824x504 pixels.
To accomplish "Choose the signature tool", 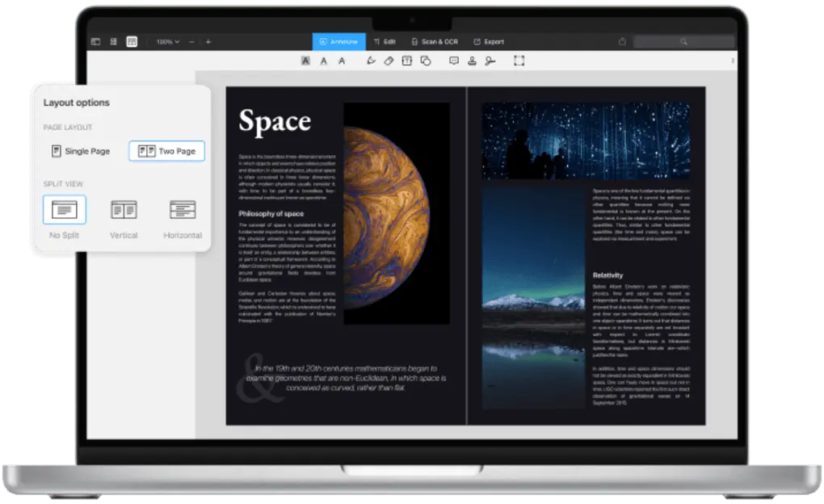I will (489, 61).
